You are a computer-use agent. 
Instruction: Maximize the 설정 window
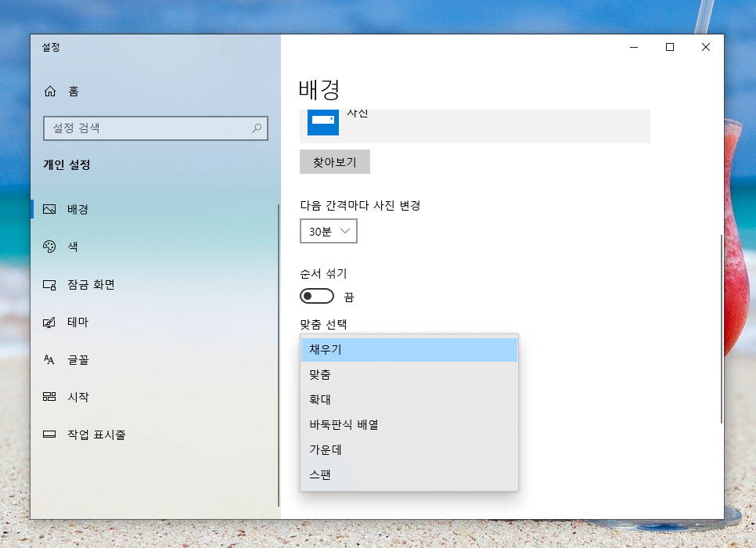point(670,47)
